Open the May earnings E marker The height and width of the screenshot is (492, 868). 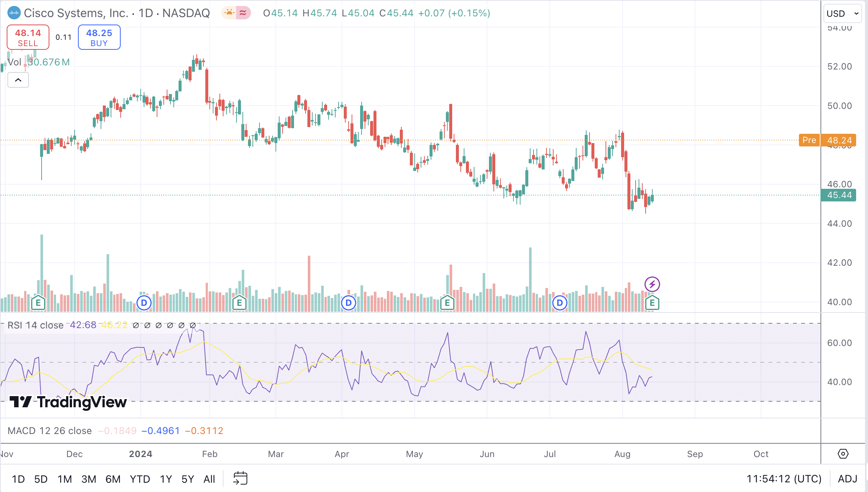tap(447, 303)
